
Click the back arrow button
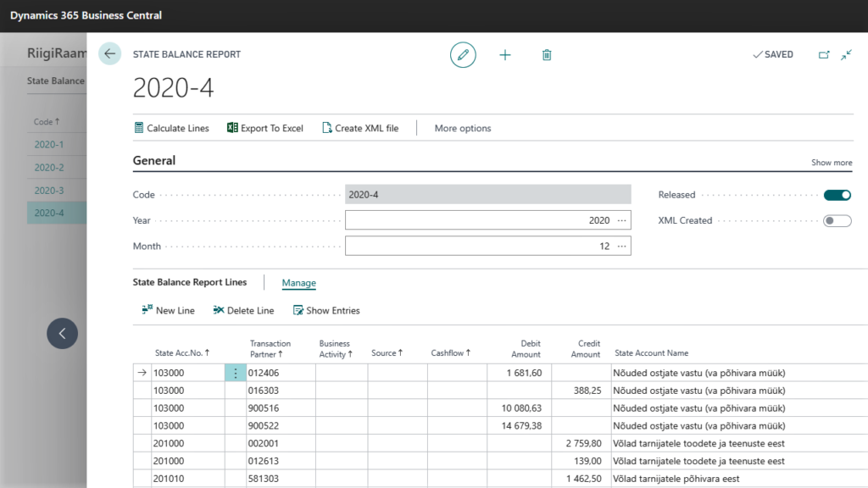point(109,53)
